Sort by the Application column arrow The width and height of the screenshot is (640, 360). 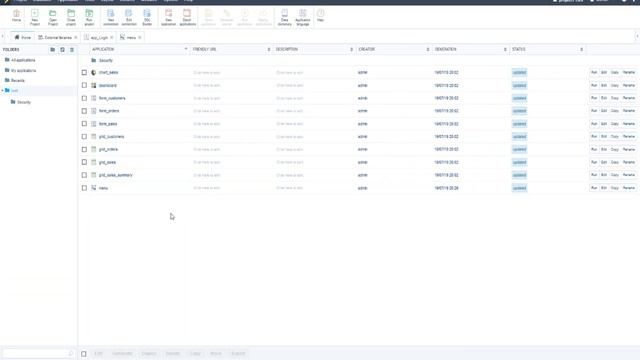point(186,49)
